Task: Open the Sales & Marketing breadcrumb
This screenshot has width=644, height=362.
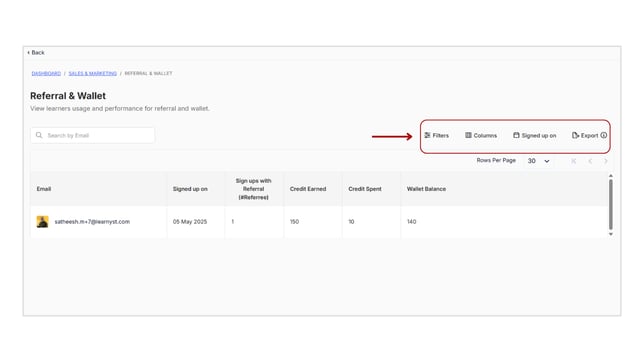Action: coord(92,74)
